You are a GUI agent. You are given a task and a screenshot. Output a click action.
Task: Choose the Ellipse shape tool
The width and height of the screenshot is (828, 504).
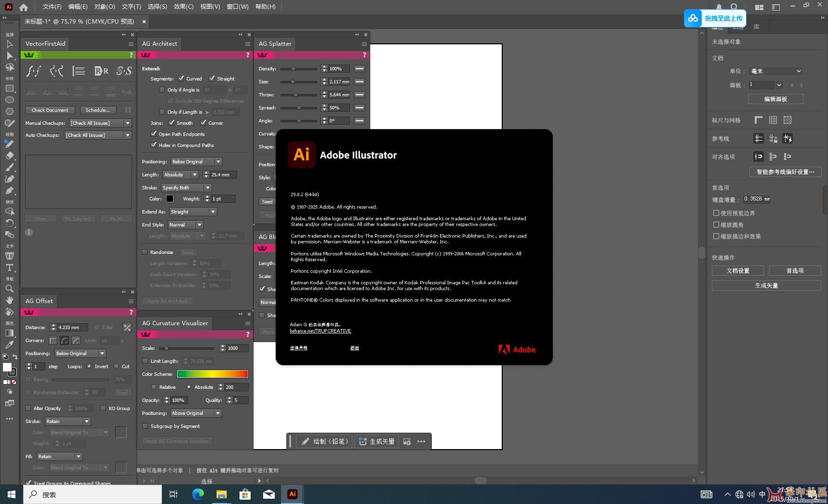tap(9, 100)
